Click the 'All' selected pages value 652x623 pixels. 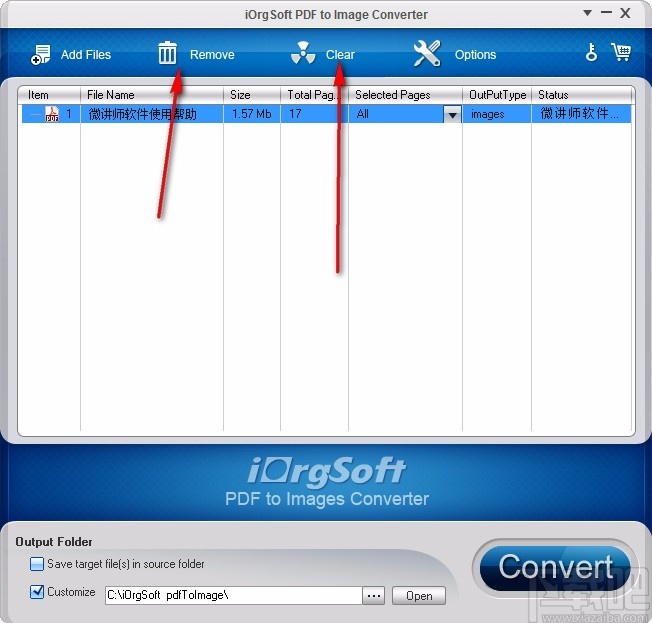coord(363,114)
